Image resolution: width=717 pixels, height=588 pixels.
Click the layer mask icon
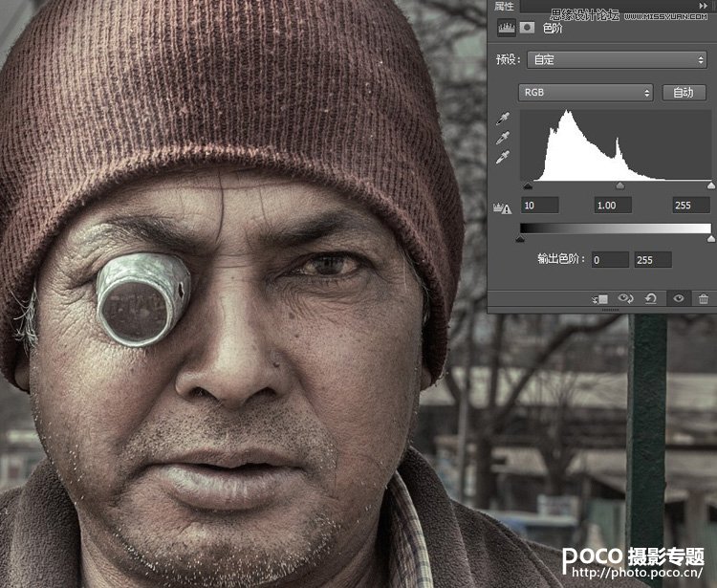tap(525, 29)
